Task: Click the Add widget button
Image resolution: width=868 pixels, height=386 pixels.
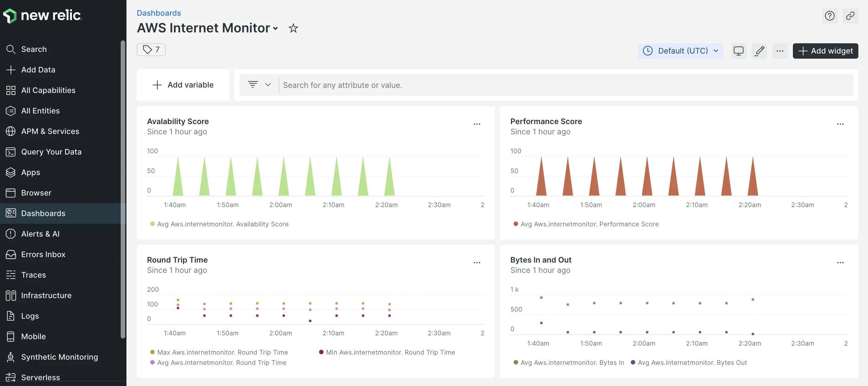Action: 825,51
